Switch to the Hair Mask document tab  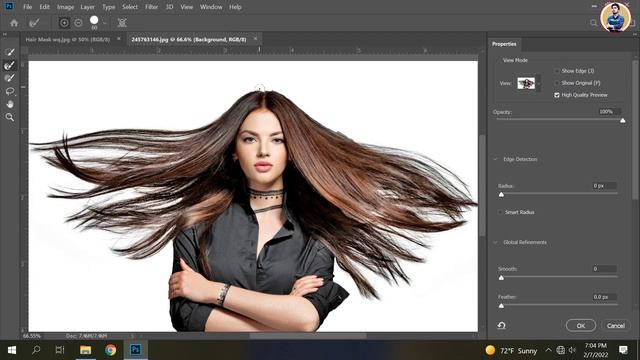[68, 39]
